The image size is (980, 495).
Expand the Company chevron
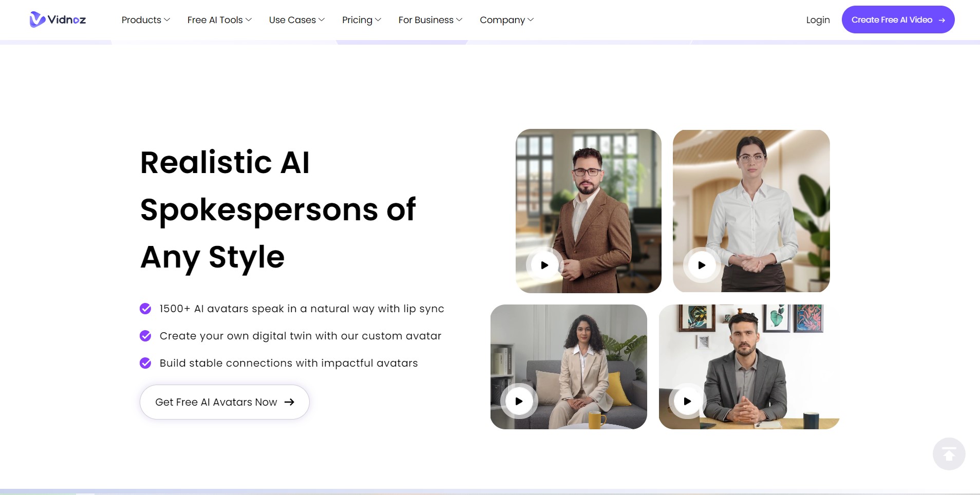(x=531, y=20)
